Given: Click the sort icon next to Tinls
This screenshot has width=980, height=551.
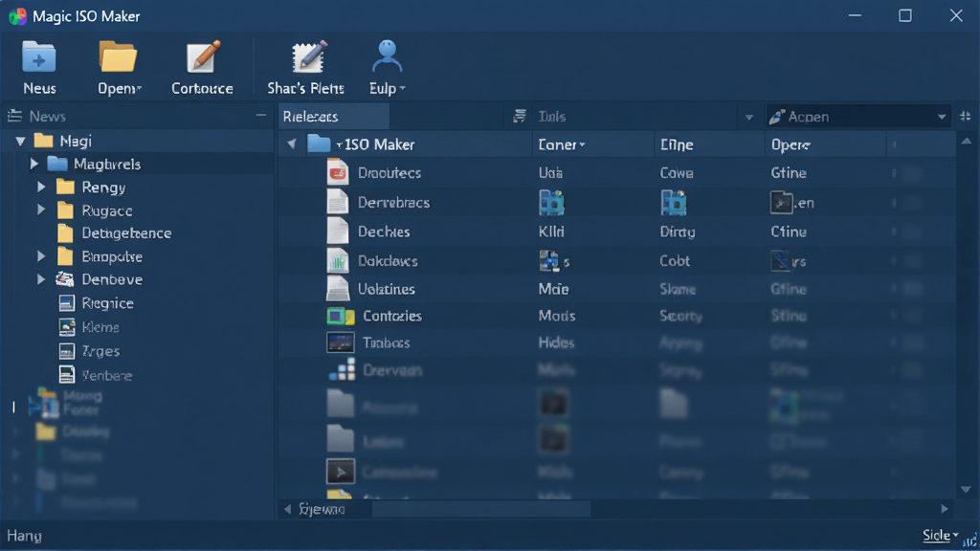Looking at the screenshot, I should click(x=520, y=116).
